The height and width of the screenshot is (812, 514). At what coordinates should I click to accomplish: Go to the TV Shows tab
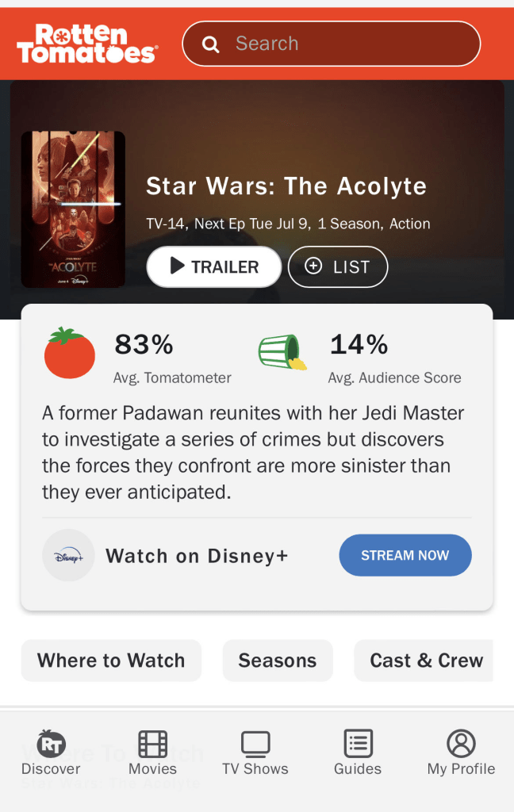click(255, 753)
